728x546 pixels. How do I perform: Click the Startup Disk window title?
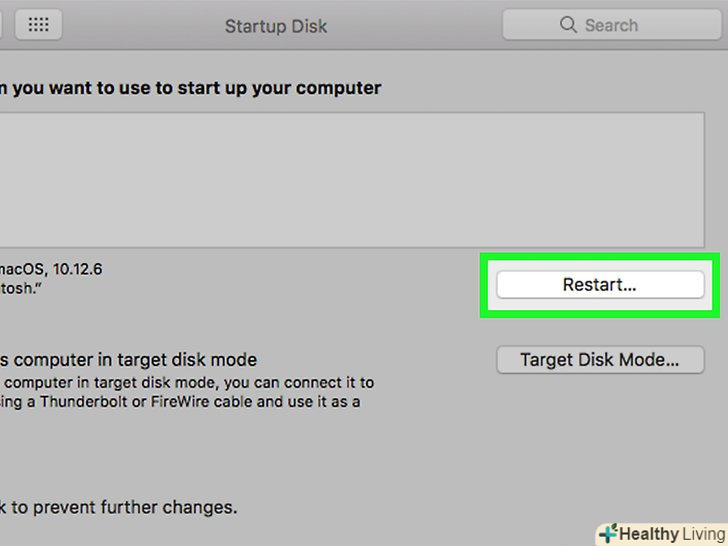click(276, 26)
